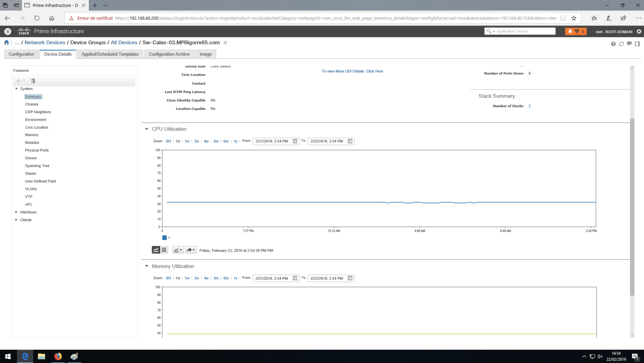Reload the browser page
Viewport: 644px width, 363px height.
pos(37,18)
